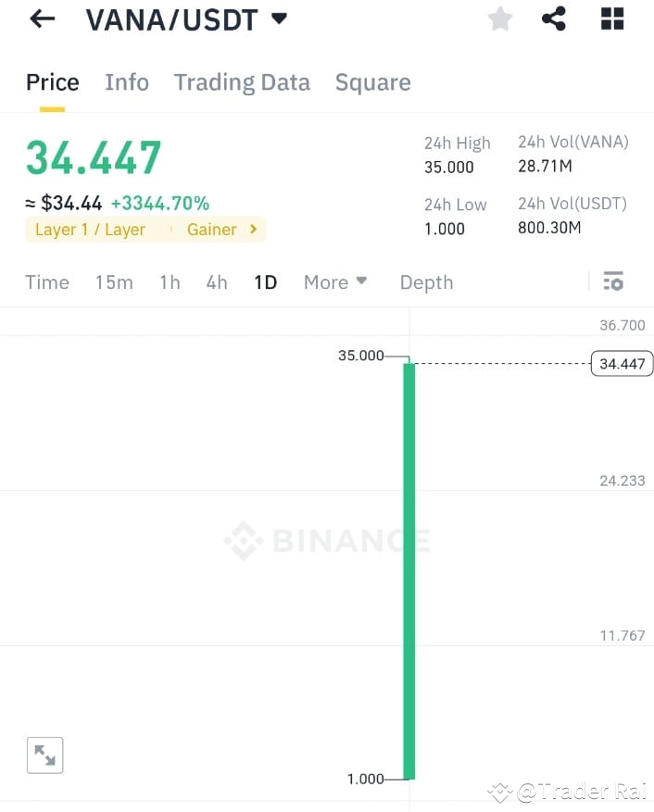Open the apps grid icon top right
Screen dimensions: 654x812
[611, 19]
